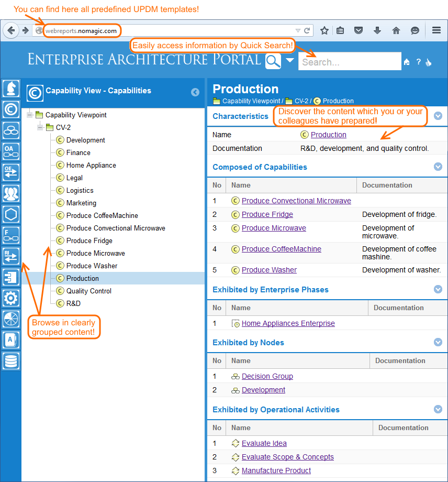Open search options dropdown arrow
The width and height of the screenshot is (448, 482).
click(290, 60)
